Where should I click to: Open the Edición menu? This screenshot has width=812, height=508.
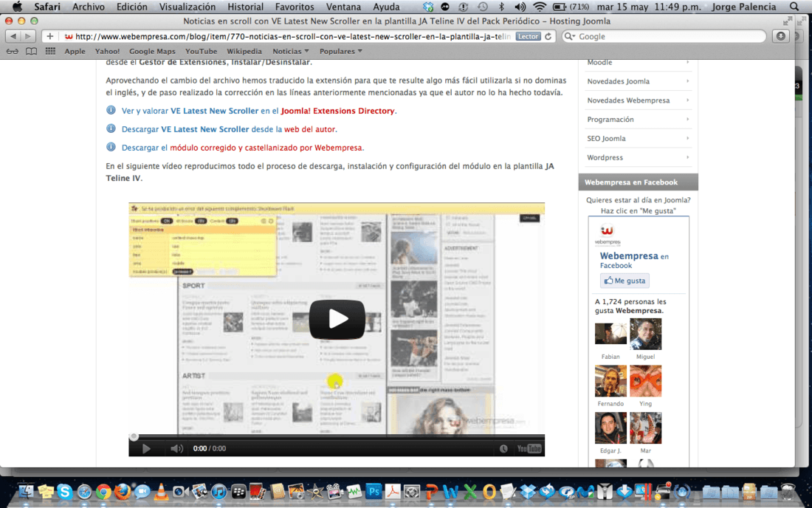pyautogui.click(x=131, y=7)
